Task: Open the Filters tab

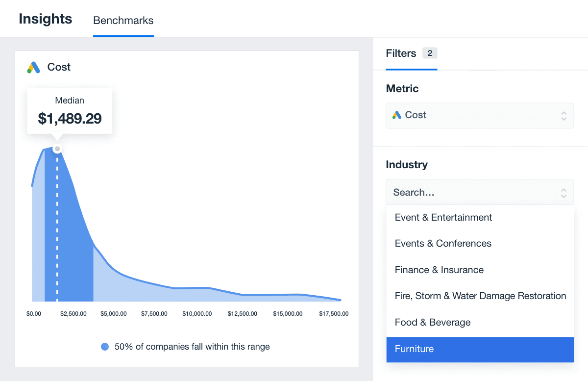Action: point(401,53)
